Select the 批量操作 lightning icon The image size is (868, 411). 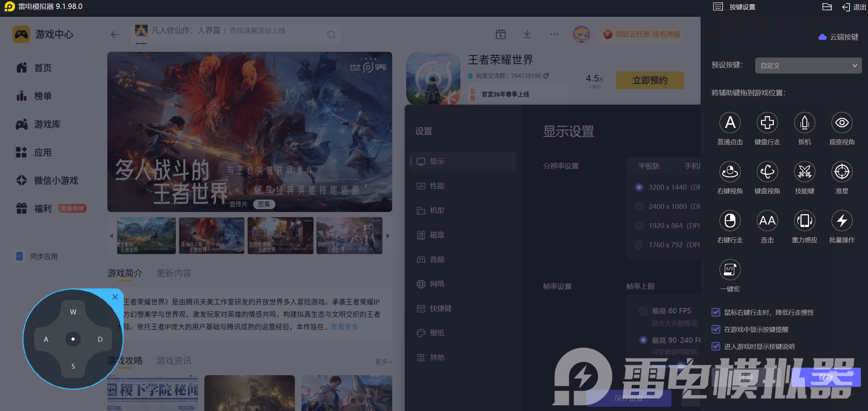tap(842, 221)
